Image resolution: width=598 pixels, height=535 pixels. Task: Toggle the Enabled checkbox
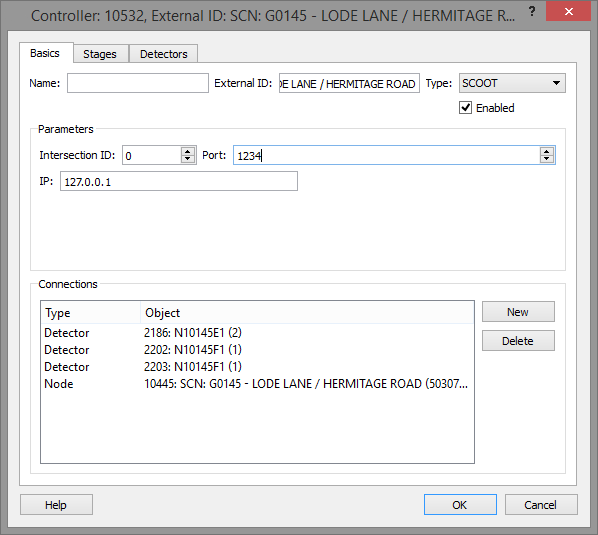point(465,108)
